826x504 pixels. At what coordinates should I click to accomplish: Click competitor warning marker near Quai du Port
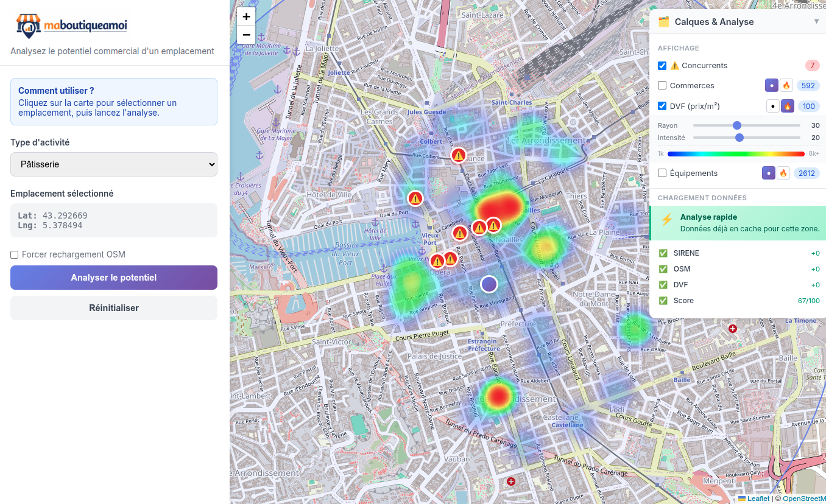[x=415, y=198]
